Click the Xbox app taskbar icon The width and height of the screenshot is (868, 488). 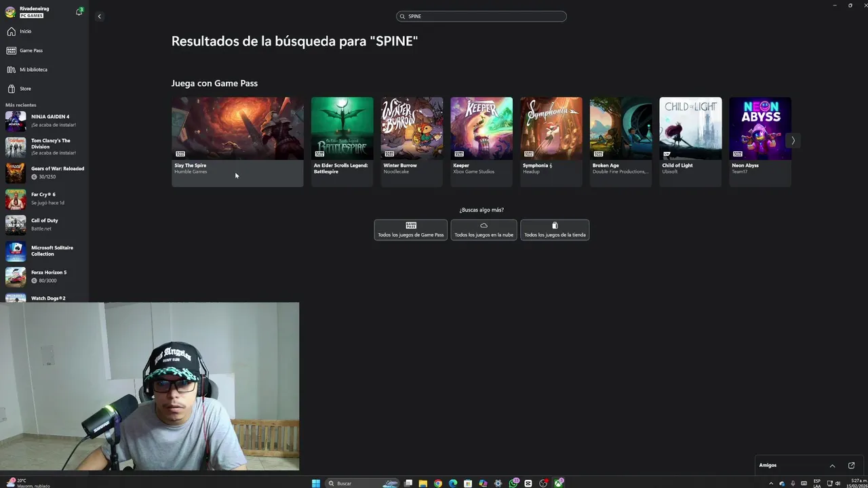559,483
